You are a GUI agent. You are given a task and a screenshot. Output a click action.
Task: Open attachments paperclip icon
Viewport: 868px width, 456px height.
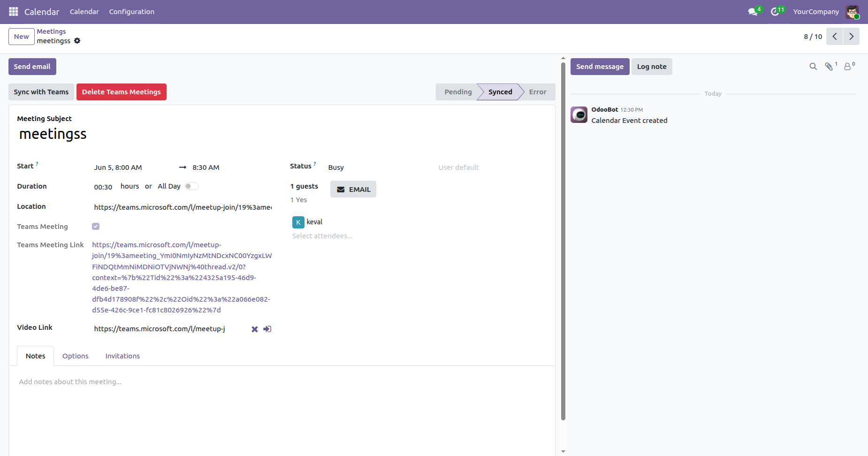click(830, 67)
